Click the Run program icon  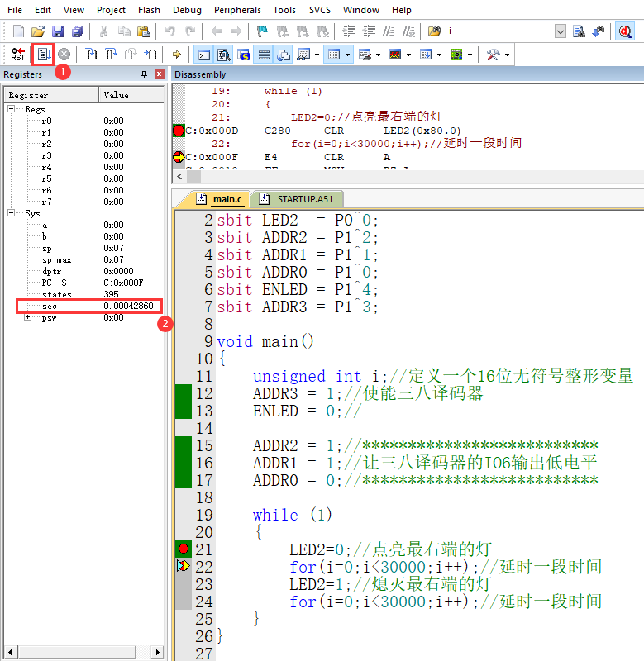coord(43,55)
